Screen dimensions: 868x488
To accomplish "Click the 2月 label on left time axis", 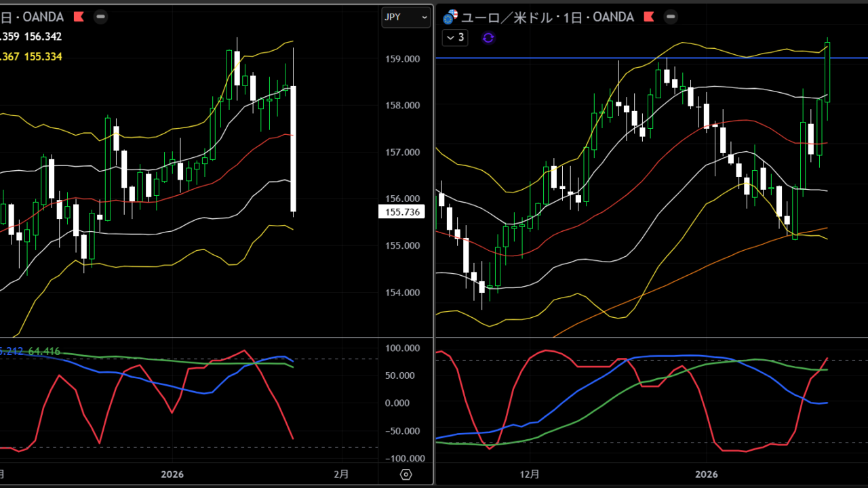I will pyautogui.click(x=343, y=474).
